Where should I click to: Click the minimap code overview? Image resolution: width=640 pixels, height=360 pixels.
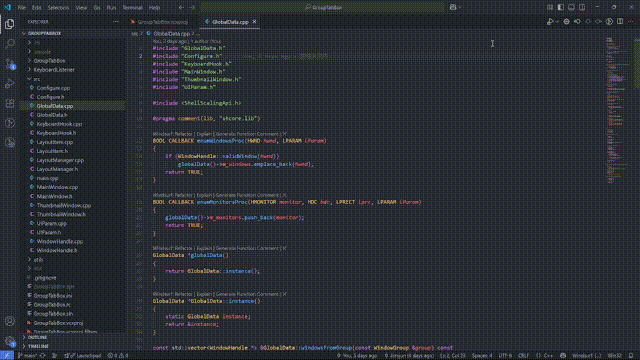(618, 110)
